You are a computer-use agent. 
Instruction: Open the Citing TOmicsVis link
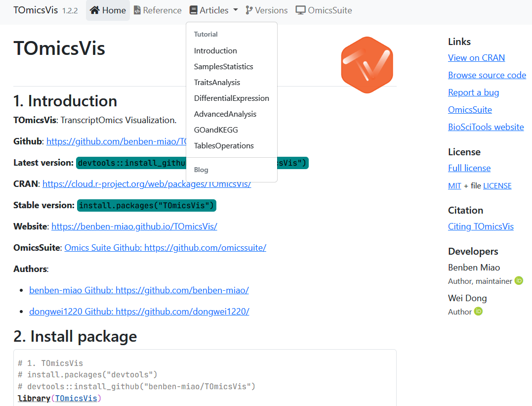pyautogui.click(x=481, y=226)
